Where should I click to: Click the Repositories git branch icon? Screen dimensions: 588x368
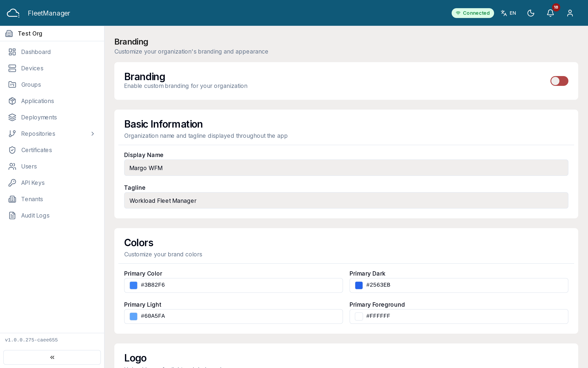[12, 134]
